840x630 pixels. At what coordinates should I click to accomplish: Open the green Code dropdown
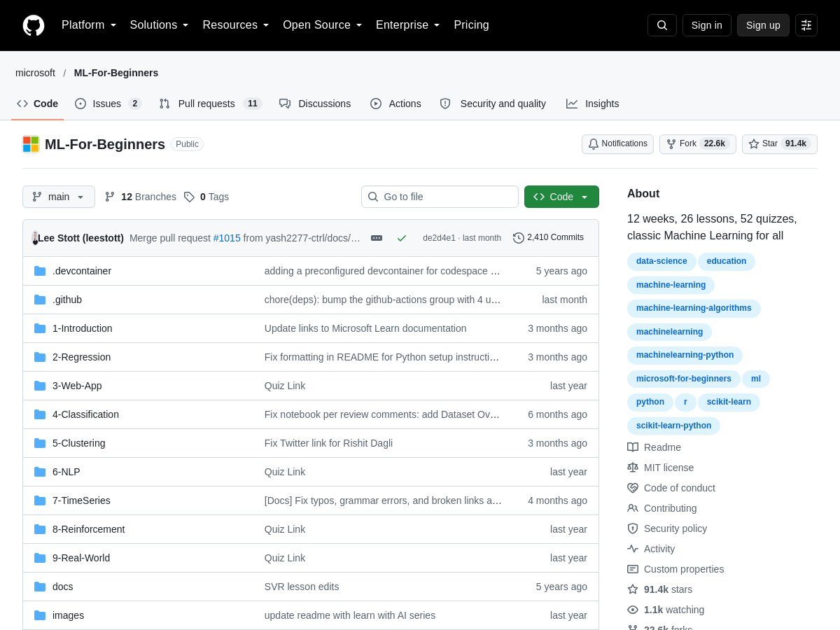561,197
